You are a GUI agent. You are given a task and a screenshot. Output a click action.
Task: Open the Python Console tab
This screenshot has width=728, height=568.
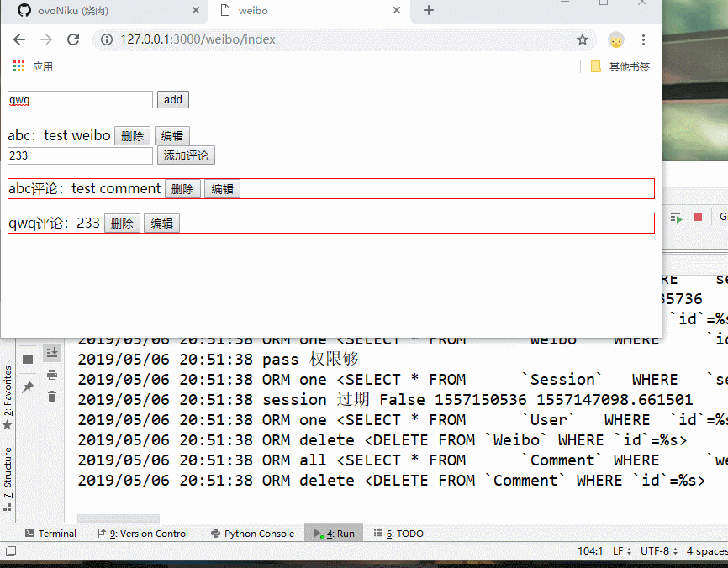tap(252, 534)
